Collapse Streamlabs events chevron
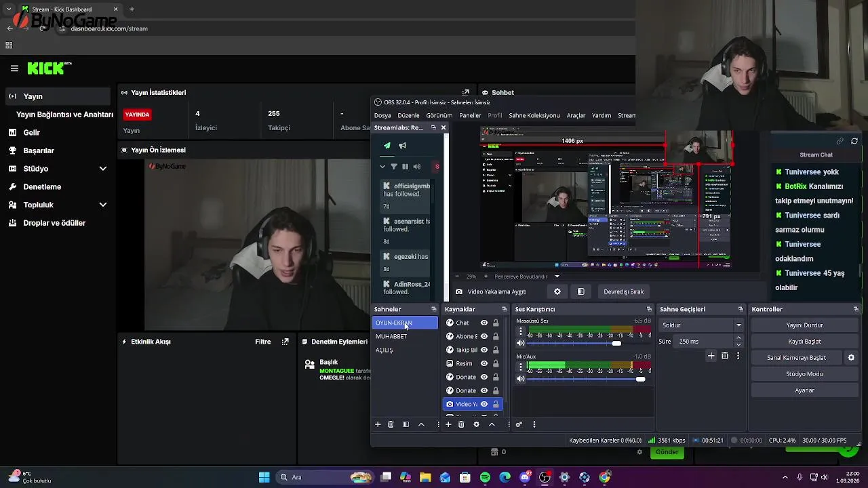 [x=382, y=167]
